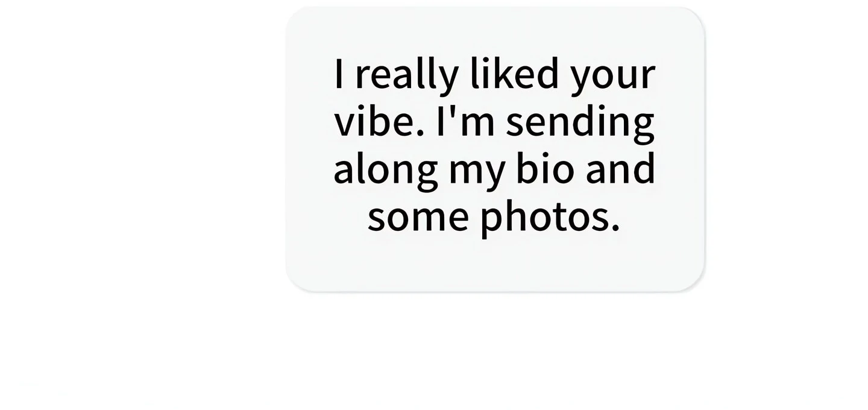
Task: Select the period after "photos"
Action: tap(615, 230)
